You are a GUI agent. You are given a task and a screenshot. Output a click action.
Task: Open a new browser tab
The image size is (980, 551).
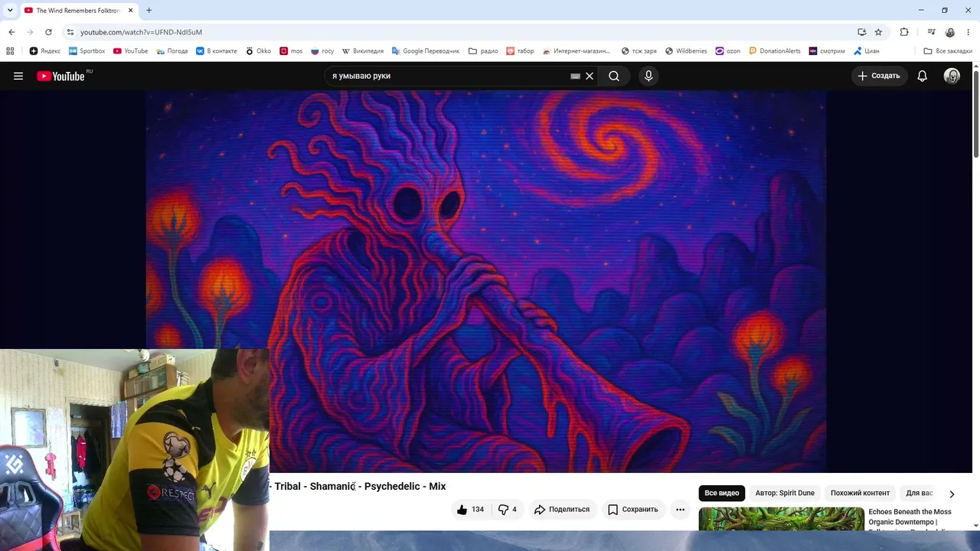[x=149, y=11]
